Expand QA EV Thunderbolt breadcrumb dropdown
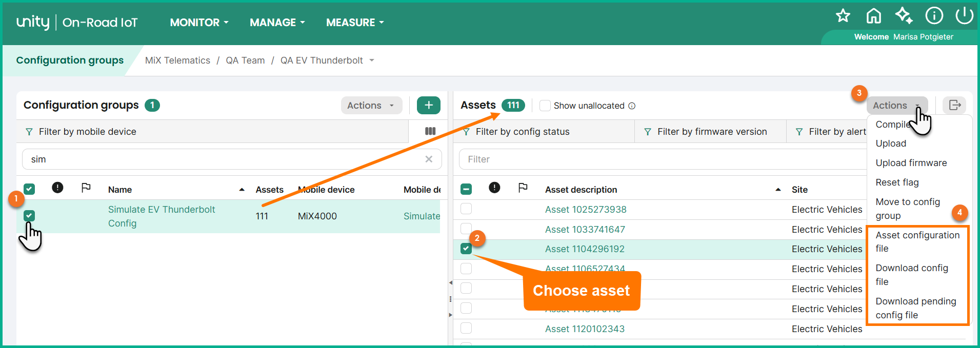The width and height of the screenshot is (980, 348). click(372, 60)
